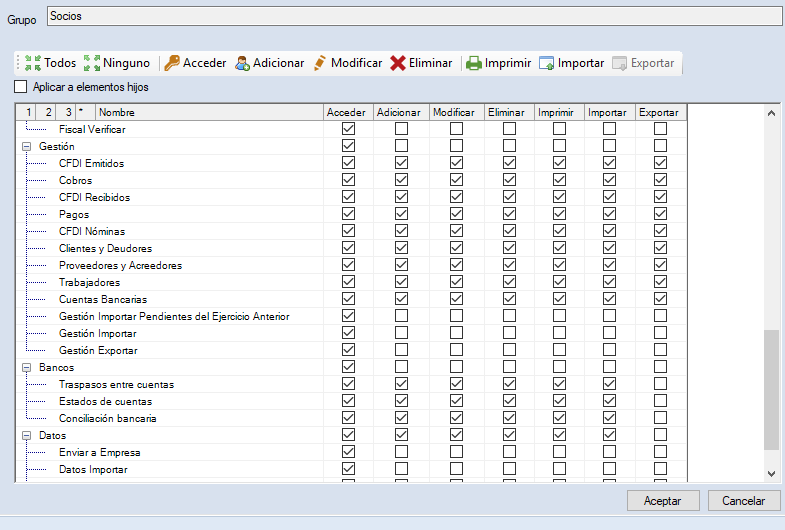
Task: Click the Todos select-all toolbar icon
Action: tap(32, 63)
